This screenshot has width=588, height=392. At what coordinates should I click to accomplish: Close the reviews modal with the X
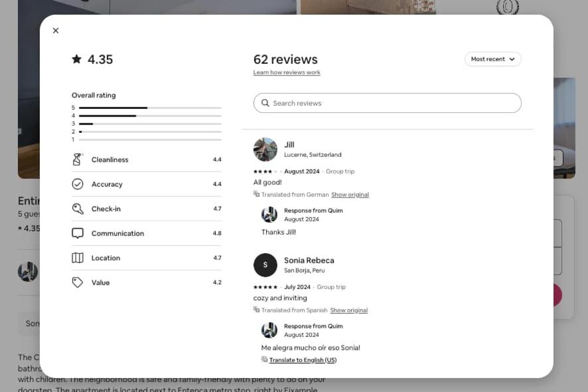(56, 31)
